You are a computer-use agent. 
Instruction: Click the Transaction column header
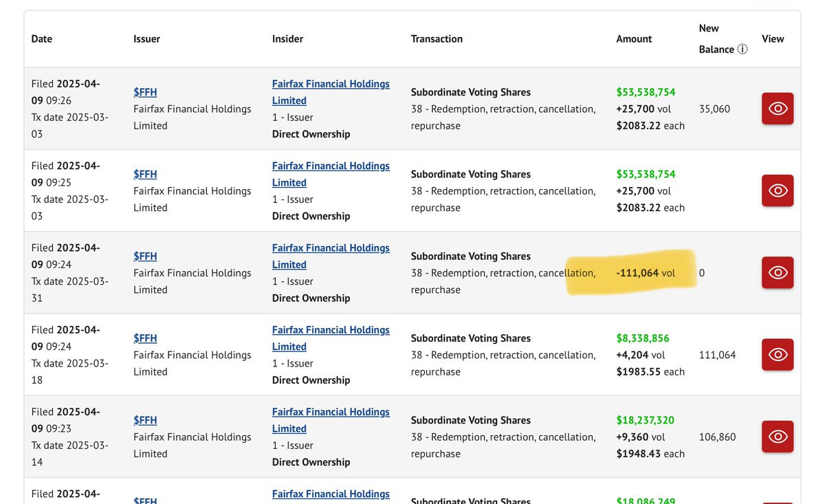437,39
